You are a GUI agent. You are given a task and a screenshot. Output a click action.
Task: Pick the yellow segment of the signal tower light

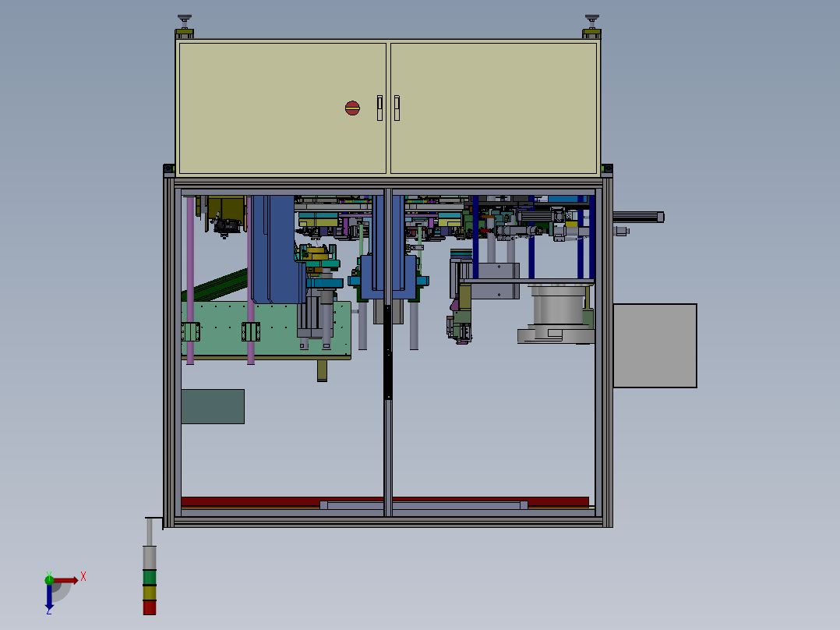click(150, 593)
